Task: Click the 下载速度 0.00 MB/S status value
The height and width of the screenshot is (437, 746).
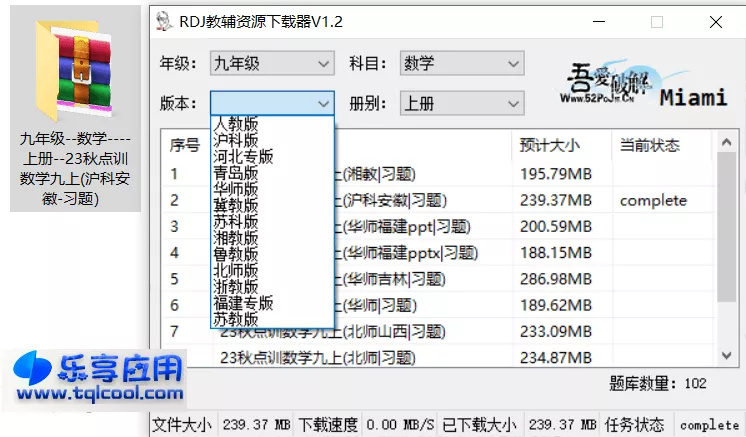Action: (400, 425)
